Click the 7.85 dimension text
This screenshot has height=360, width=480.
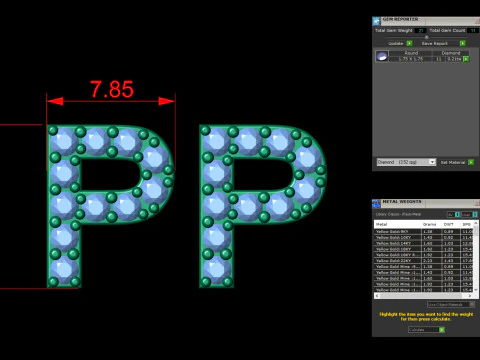pos(112,89)
